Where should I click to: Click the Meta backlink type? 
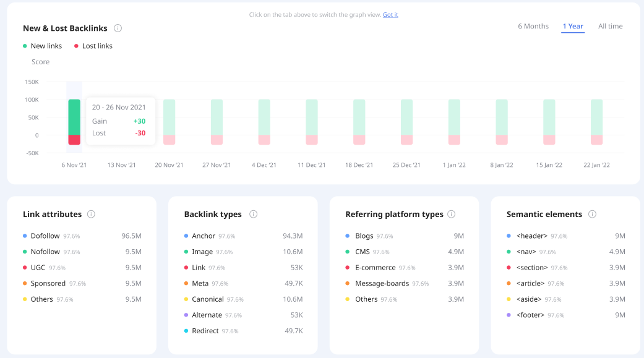click(x=244, y=283)
